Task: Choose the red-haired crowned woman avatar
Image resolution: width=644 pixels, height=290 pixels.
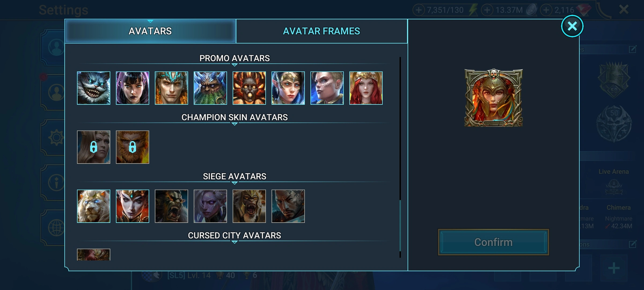Action: point(366,88)
